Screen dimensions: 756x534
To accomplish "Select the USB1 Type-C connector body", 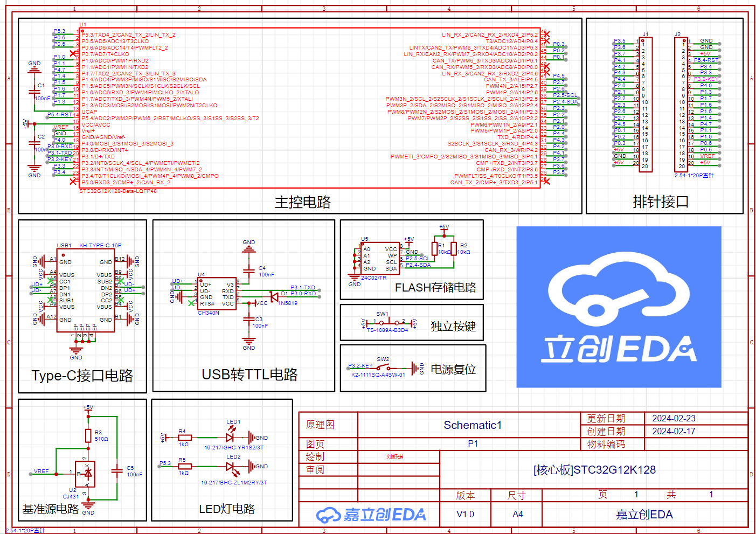I will [85, 290].
